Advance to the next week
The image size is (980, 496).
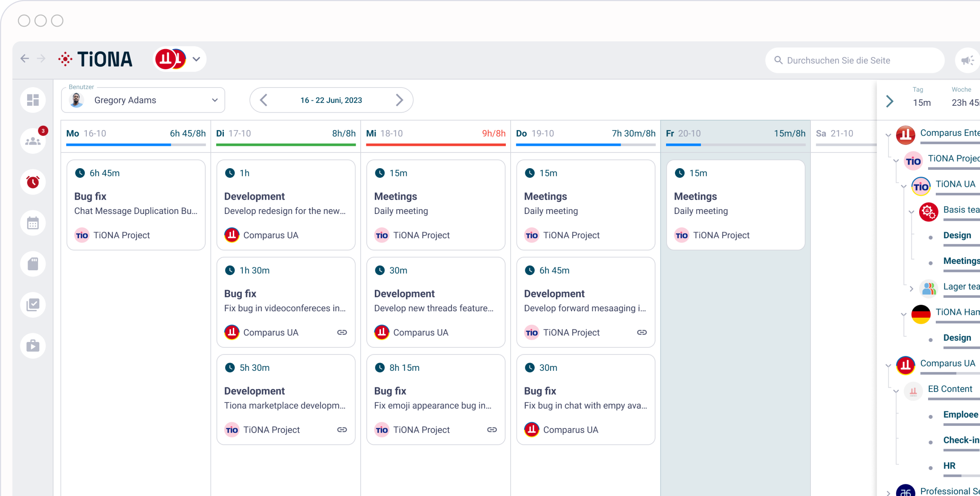pyautogui.click(x=400, y=100)
